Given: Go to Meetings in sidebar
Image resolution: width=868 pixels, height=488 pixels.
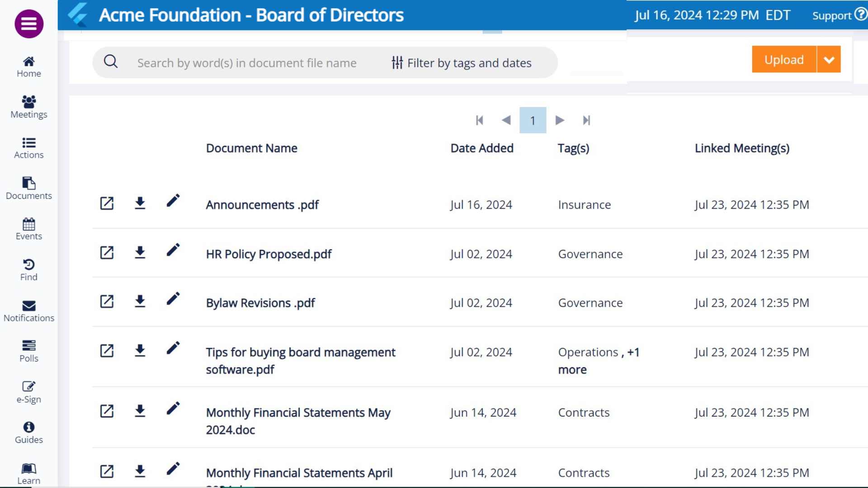Looking at the screenshot, I should point(29,107).
